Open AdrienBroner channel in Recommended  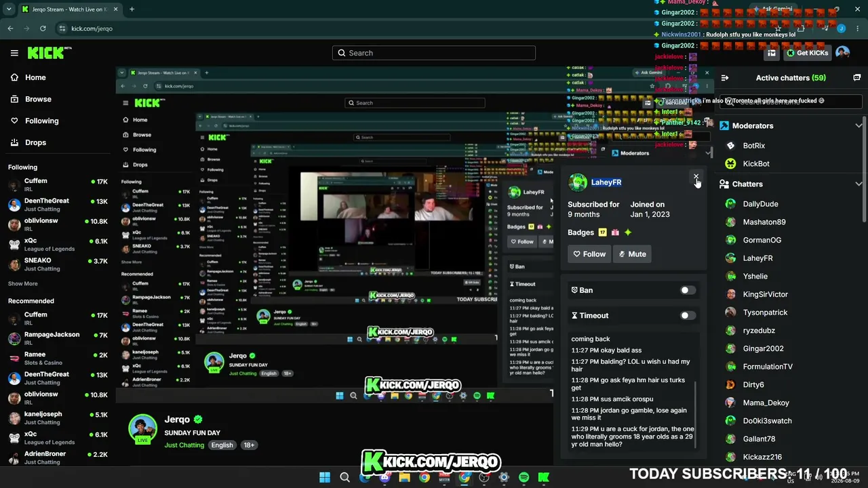tap(58, 457)
